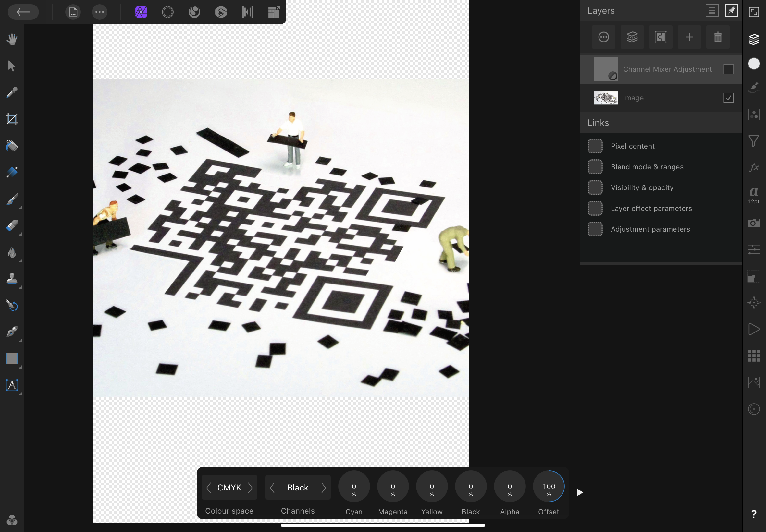Click the mask layer button
The height and width of the screenshot is (532, 766).
661,37
